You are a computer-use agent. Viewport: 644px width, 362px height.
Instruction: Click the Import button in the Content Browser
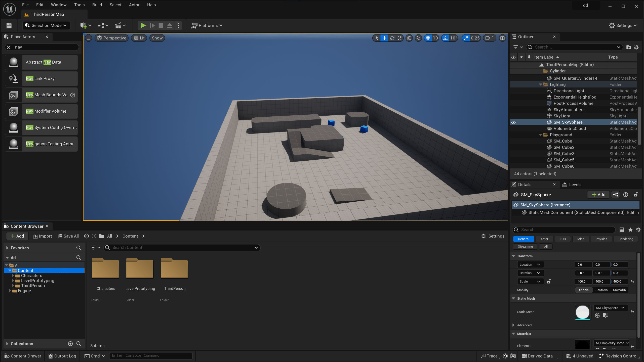click(x=42, y=236)
